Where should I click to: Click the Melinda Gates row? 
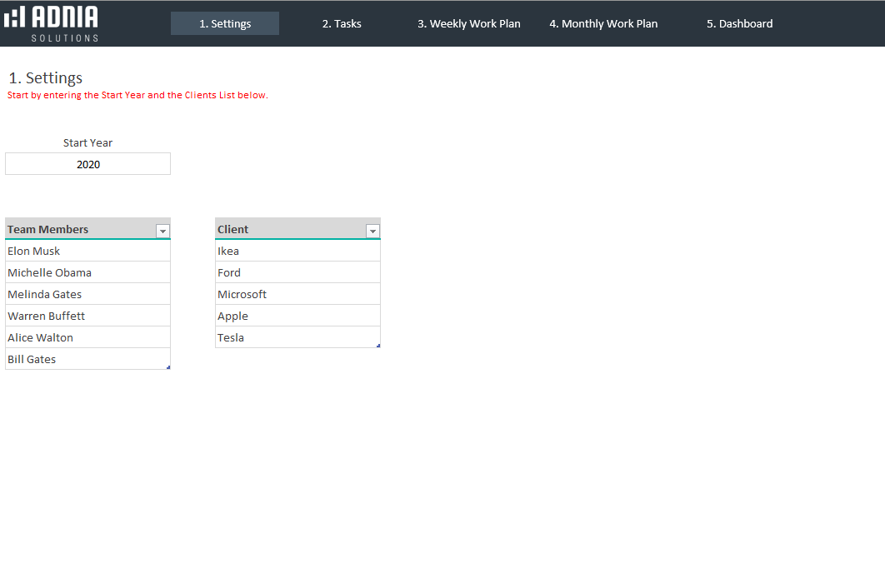coord(87,294)
